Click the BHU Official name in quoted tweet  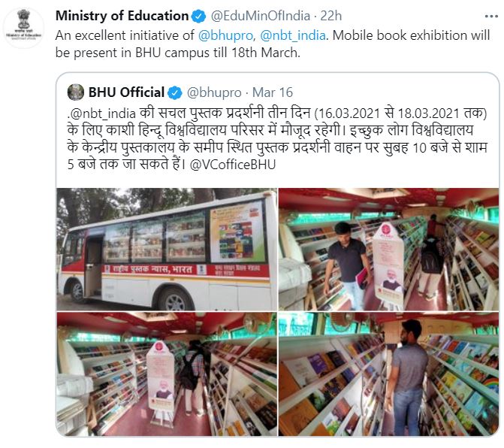pyautogui.click(x=126, y=92)
